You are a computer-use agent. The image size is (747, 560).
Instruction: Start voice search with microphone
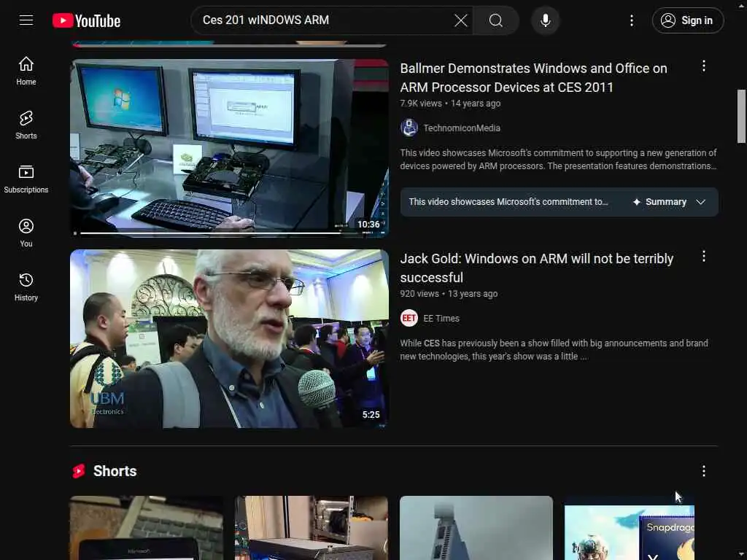pyautogui.click(x=546, y=20)
